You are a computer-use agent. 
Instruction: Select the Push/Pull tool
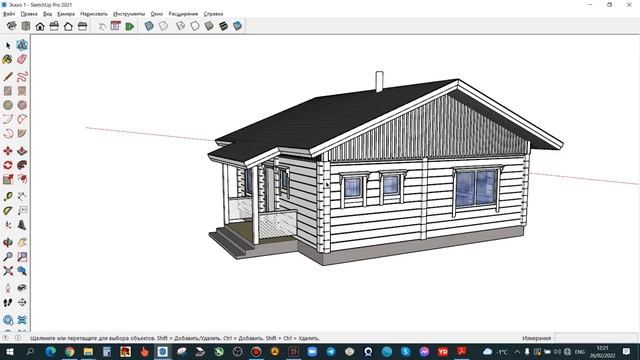22,151
